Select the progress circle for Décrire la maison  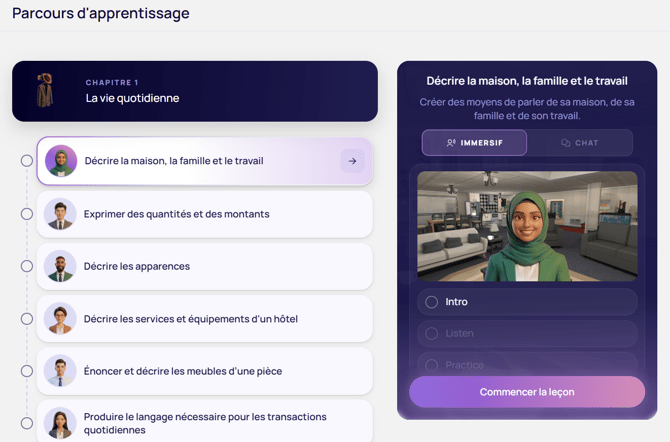27,161
